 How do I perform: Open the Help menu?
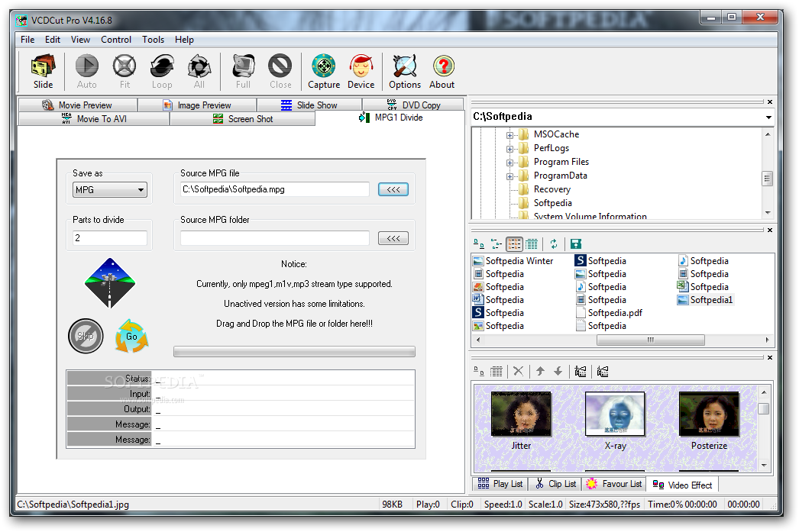184,40
